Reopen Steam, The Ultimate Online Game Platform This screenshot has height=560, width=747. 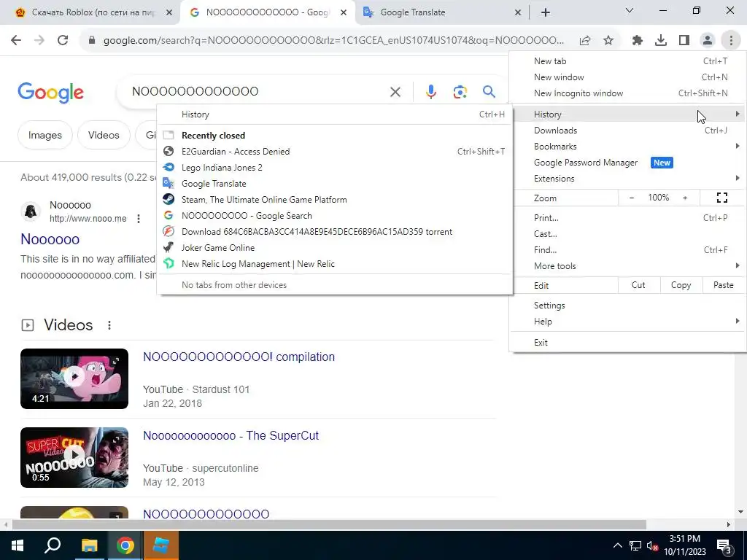pyautogui.click(x=335, y=200)
